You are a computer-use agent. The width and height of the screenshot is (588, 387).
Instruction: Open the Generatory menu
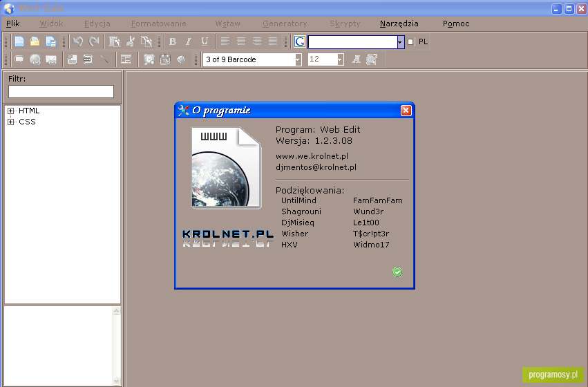[x=285, y=23]
